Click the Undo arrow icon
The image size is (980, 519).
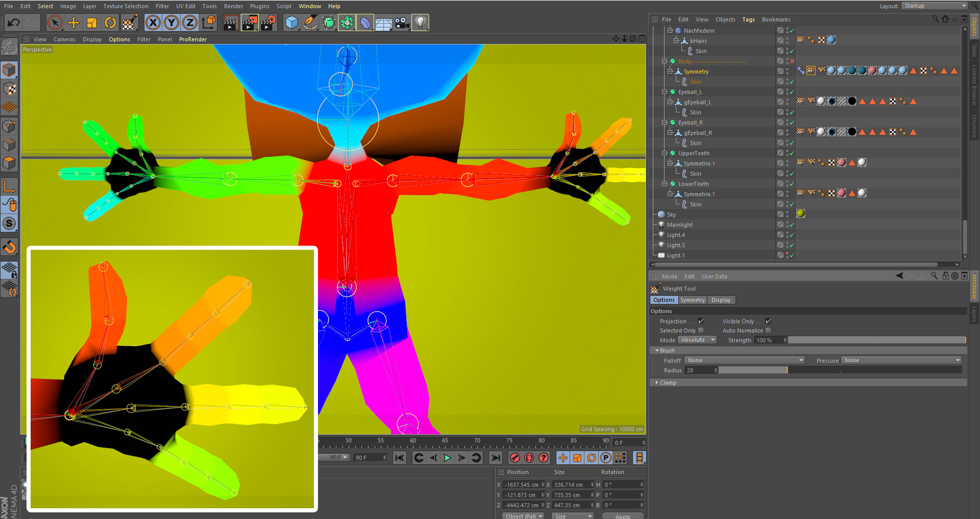coord(13,22)
